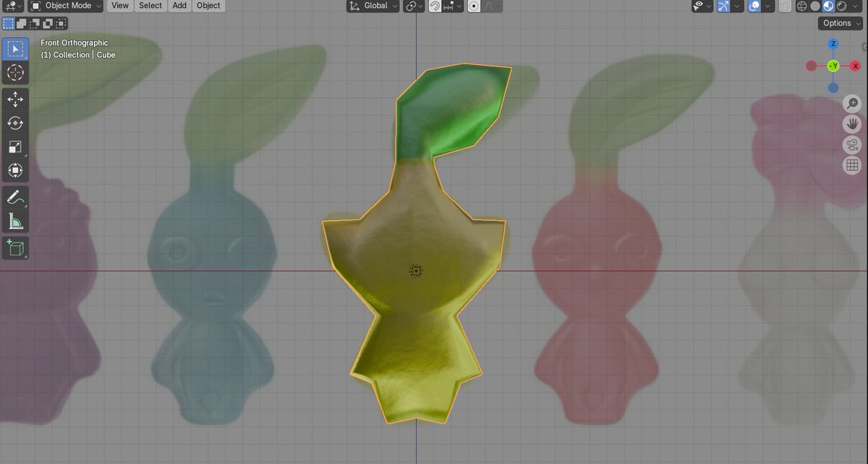Switch to rendered viewport shading
The height and width of the screenshot is (464, 868).
tap(842, 6)
